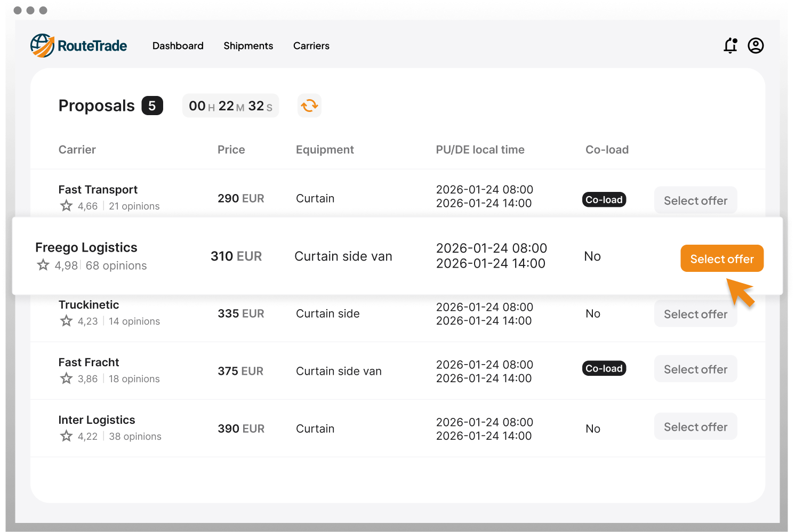Screen dimensions: 795x532
Task: Choose the Truckinetic 335 EUR offer
Action: 695,315
